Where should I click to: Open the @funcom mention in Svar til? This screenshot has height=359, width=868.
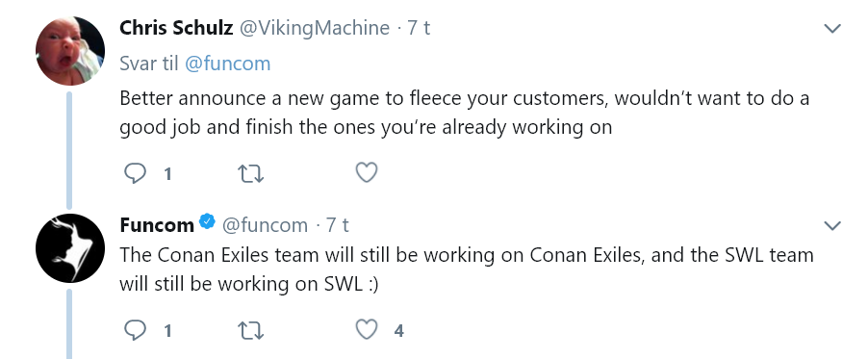click(x=227, y=64)
